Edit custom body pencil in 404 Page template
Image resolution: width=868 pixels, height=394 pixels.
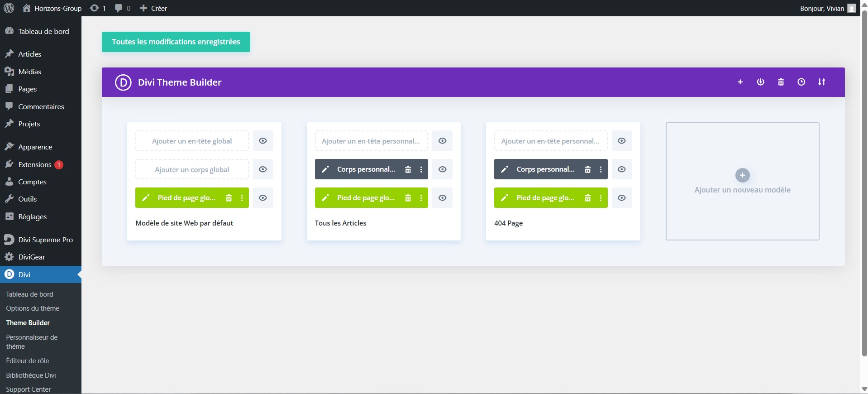pyautogui.click(x=505, y=169)
